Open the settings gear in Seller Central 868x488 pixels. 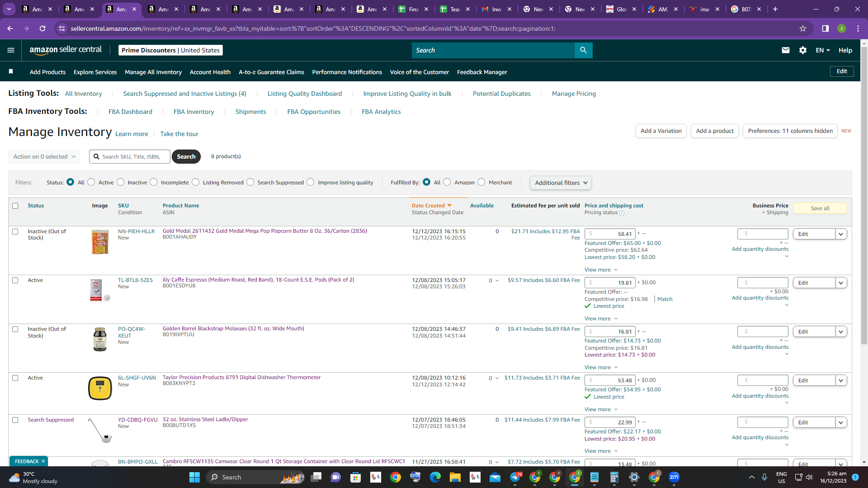(803, 50)
